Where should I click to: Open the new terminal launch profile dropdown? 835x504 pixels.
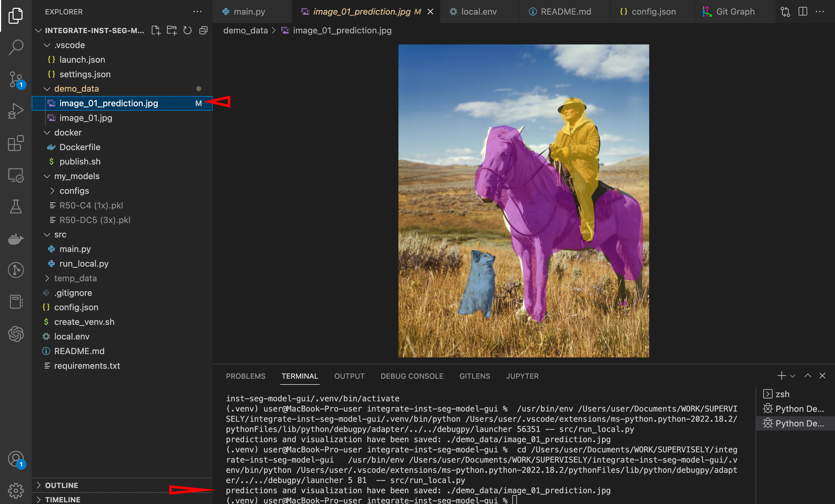[x=793, y=376]
